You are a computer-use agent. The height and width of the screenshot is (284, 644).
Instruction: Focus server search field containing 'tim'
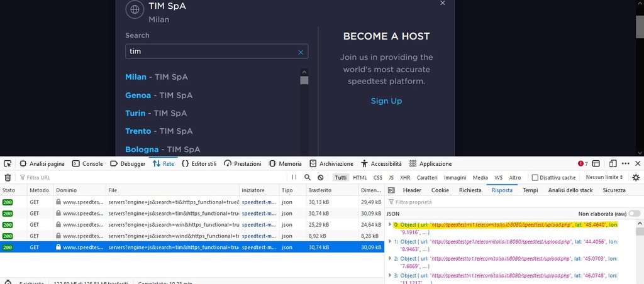point(216,52)
